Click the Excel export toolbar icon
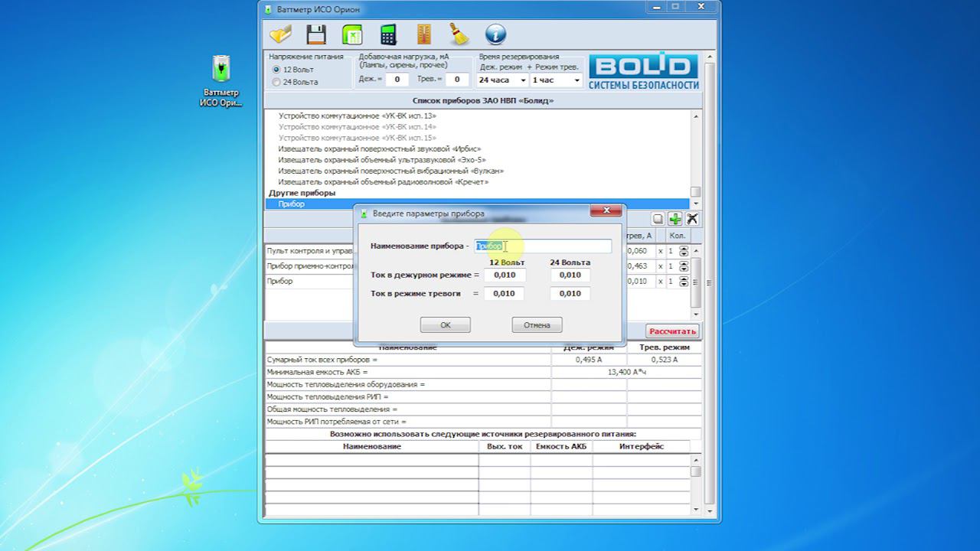 (352, 34)
